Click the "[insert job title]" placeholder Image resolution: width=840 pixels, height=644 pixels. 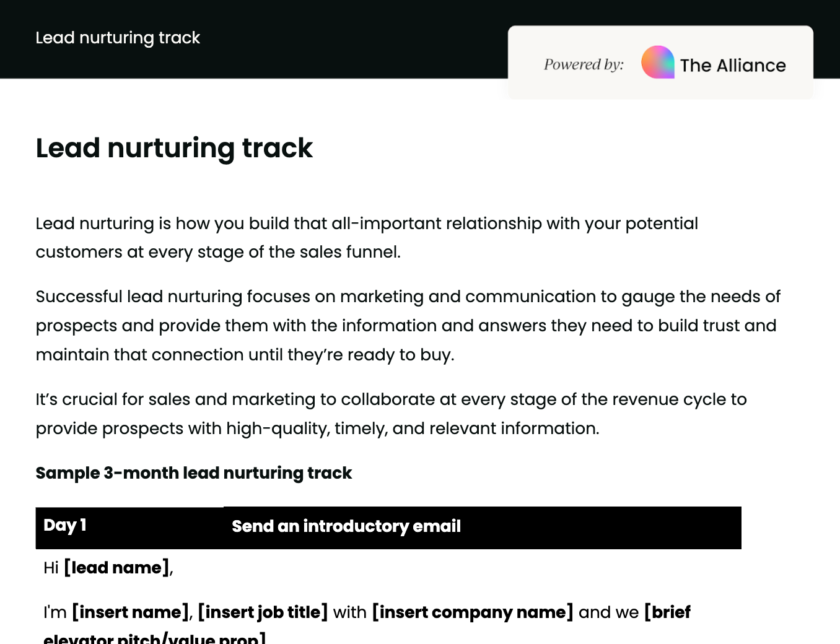click(x=263, y=612)
